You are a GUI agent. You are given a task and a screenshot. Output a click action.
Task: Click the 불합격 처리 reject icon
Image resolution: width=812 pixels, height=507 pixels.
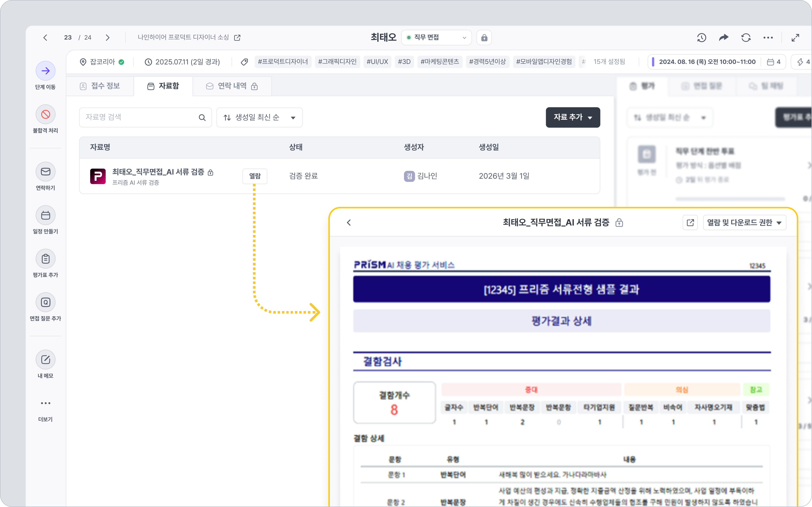(46, 114)
